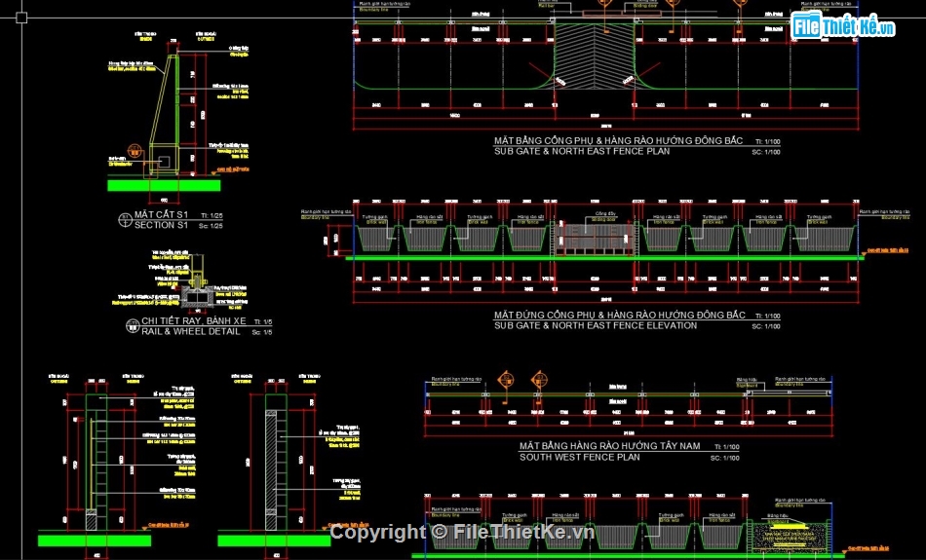Click "SUB GATE & NORTH EAST FENCE PLAN" text
Viewport: 926px width, 560px height.
[582, 151]
